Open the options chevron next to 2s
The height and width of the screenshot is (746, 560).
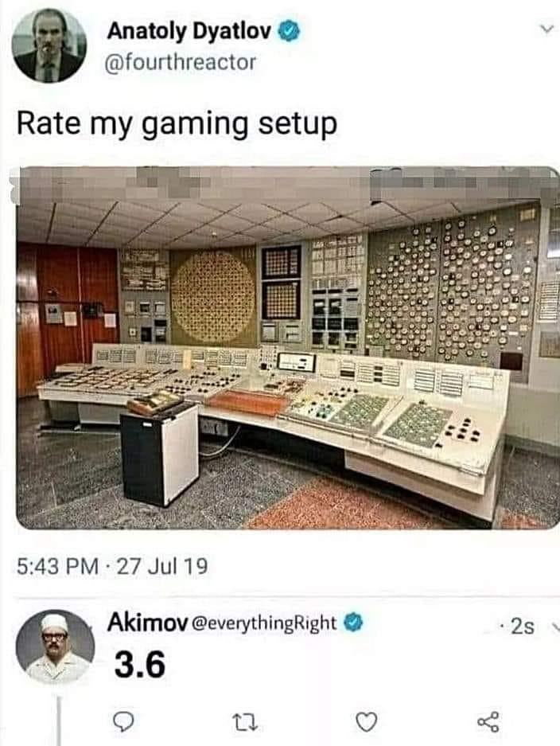[554, 626]
